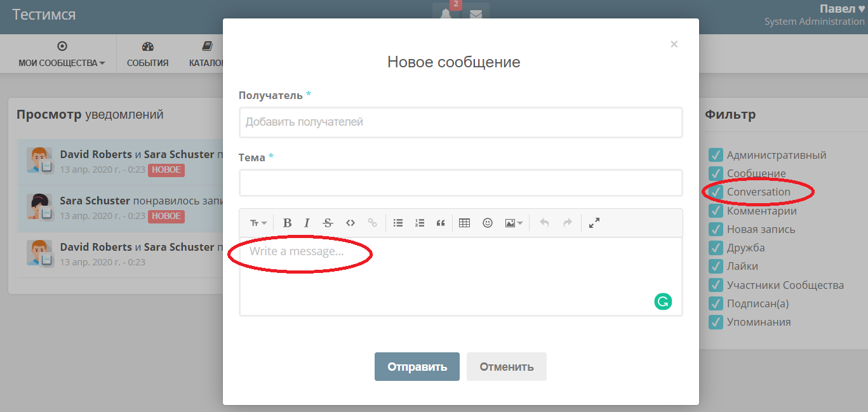Image resolution: width=868 pixels, height=412 pixels.
Task: Insert a hyperlink in the message
Action: coord(373,223)
